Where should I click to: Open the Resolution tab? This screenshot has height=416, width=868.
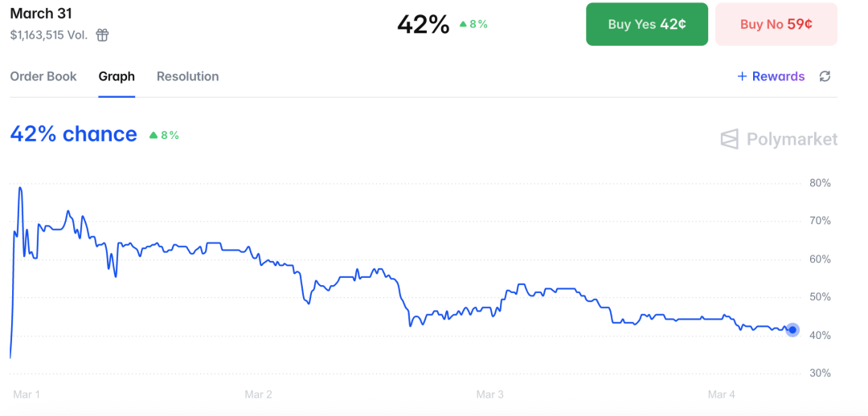pyautogui.click(x=187, y=76)
